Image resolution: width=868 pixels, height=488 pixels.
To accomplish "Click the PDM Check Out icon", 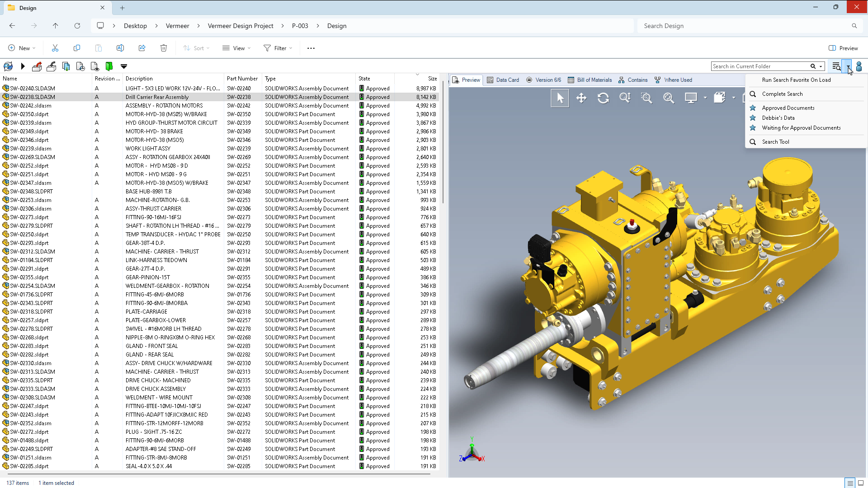I will (37, 66).
